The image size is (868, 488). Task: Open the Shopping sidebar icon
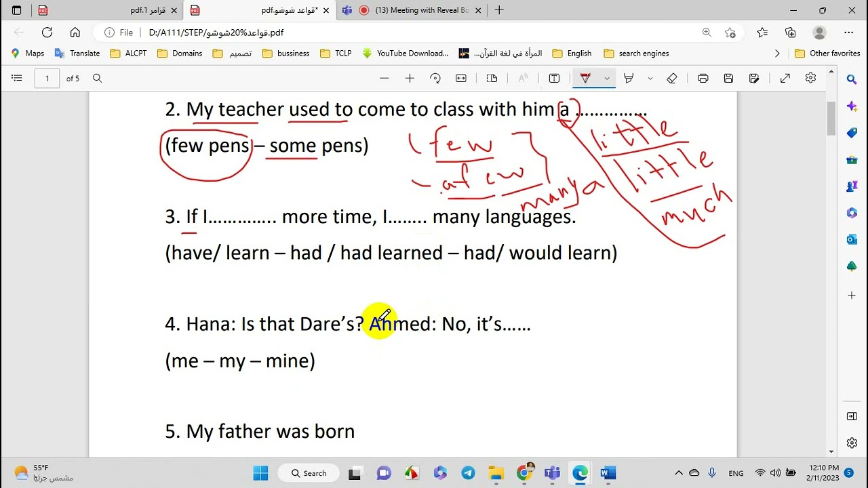point(852,133)
